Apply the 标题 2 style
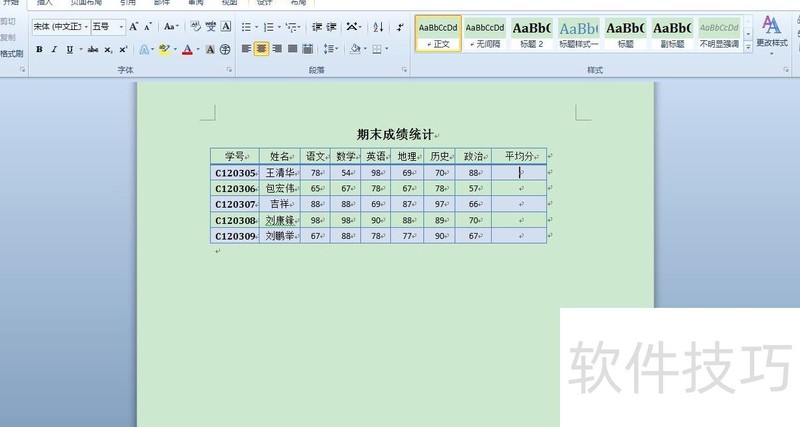Image resolution: width=800 pixels, height=427 pixels. (532, 33)
